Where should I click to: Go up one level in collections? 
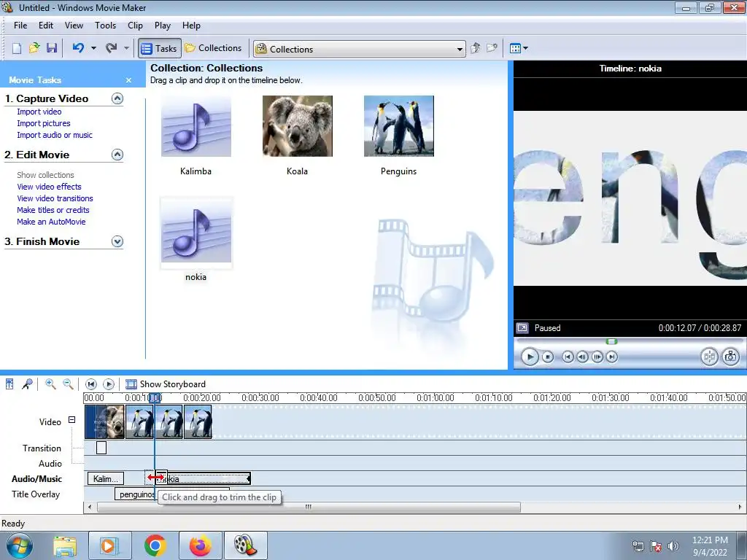(x=475, y=48)
